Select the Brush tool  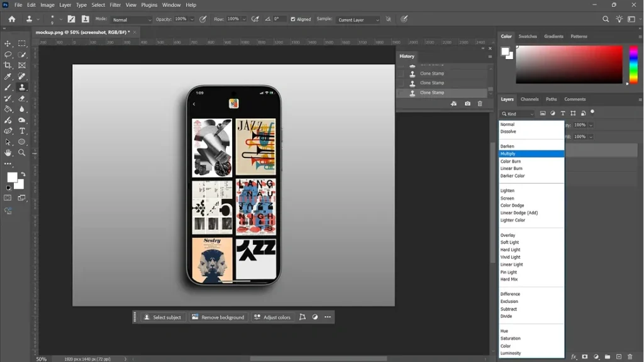point(8,88)
